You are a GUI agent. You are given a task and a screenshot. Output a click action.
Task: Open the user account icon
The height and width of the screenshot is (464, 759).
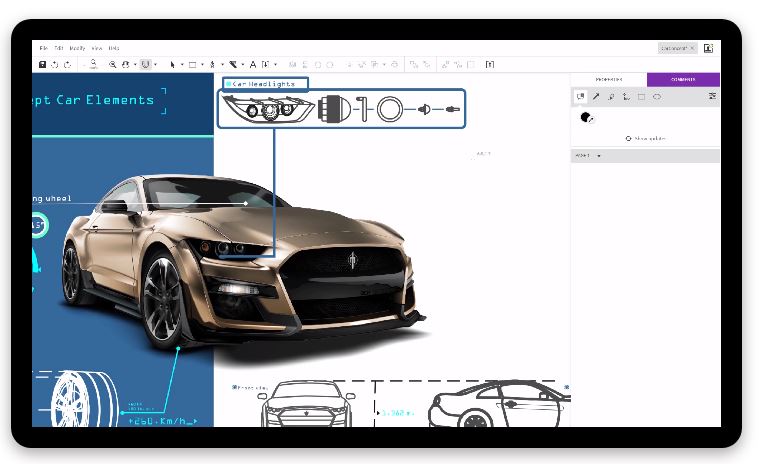pyautogui.click(x=708, y=48)
